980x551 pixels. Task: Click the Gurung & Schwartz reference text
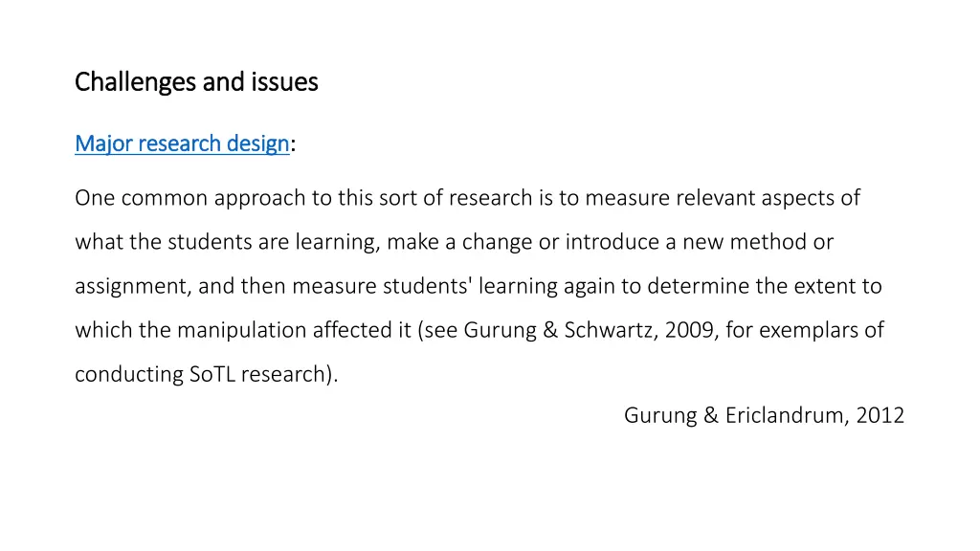point(558,330)
